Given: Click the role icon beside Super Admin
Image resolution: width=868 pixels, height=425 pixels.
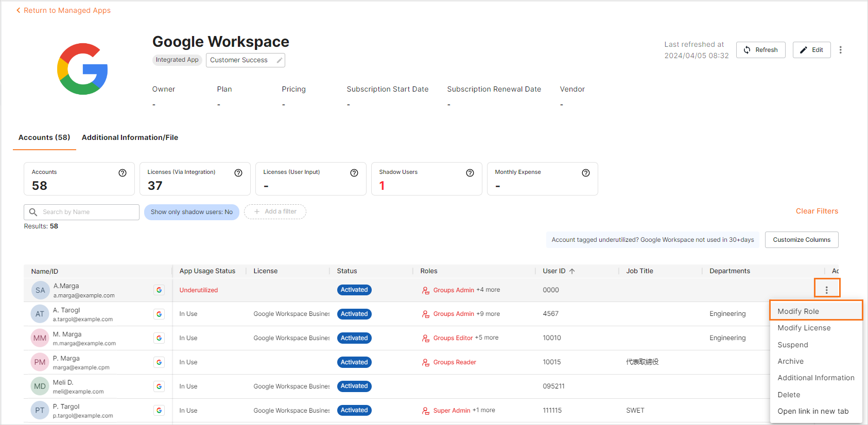Looking at the screenshot, I should pyautogui.click(x=426, y=411).
